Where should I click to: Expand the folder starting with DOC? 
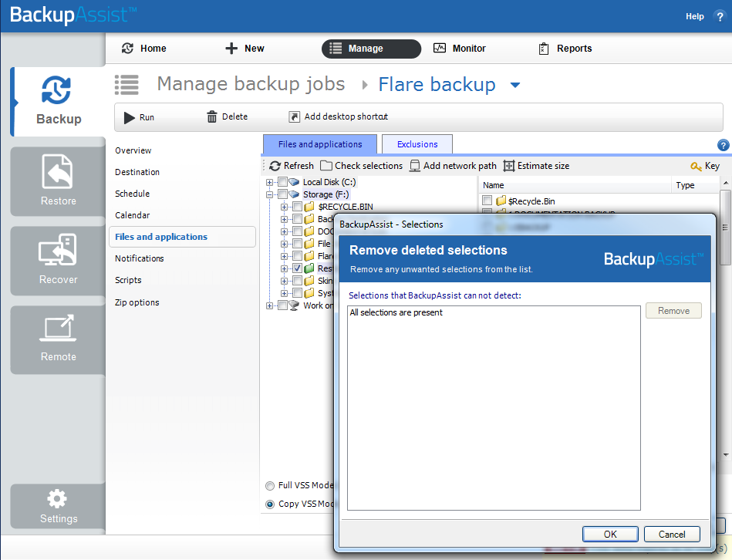click(x=284, y=231)
